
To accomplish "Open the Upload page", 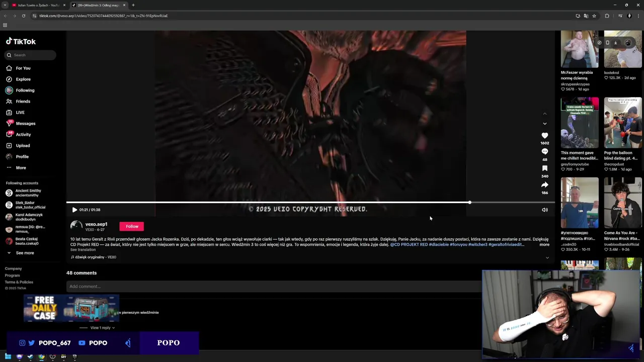I will [x=18, y=145].
